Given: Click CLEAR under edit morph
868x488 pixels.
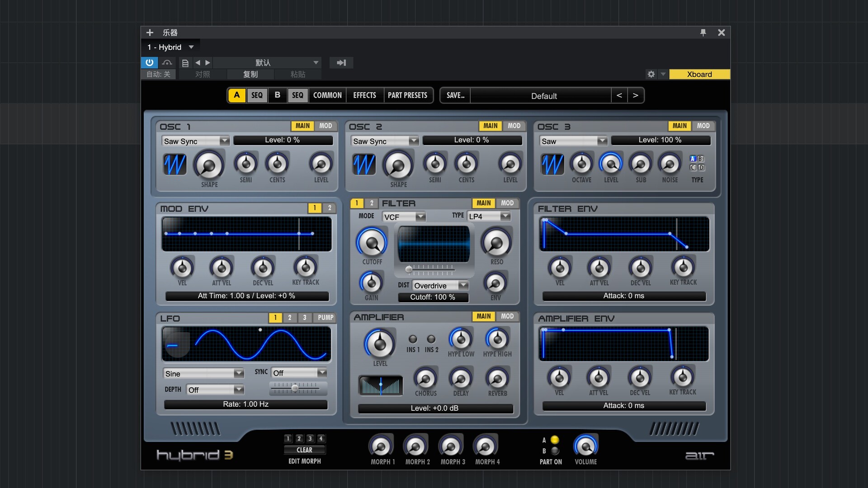Looking at the screenshot, I should click(304, 450).
